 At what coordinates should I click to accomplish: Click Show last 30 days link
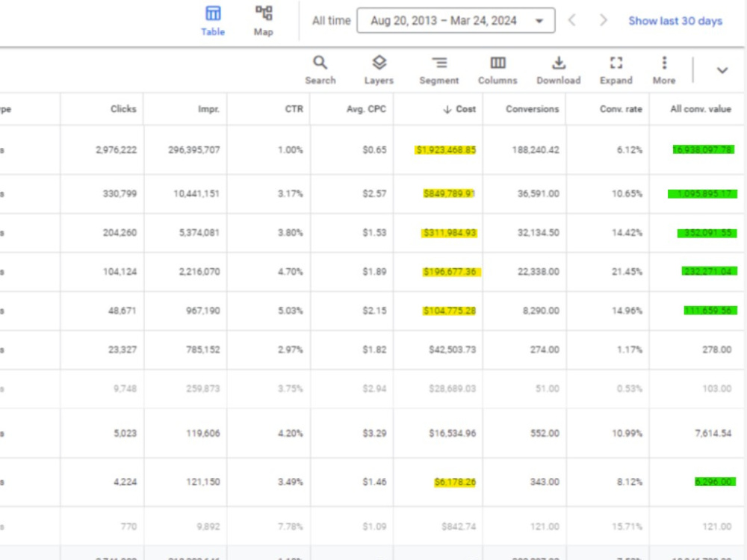pyautogui.click(x=675, y=21)
